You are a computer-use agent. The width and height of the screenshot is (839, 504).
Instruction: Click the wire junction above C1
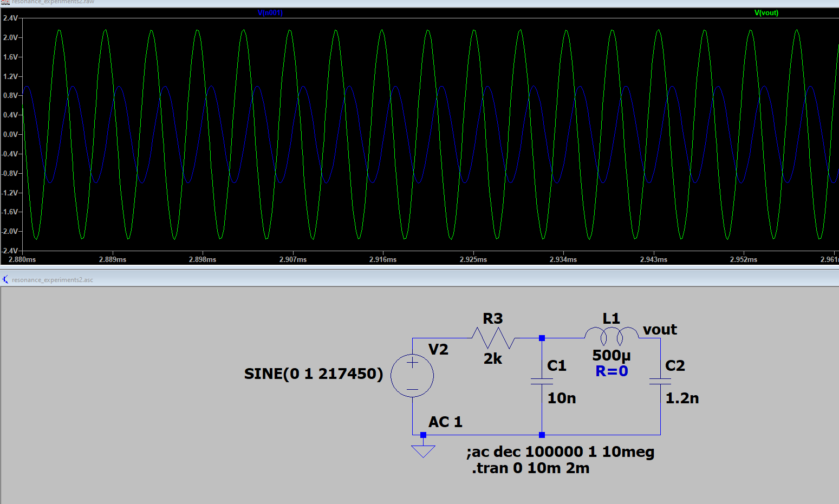point(542,338)
